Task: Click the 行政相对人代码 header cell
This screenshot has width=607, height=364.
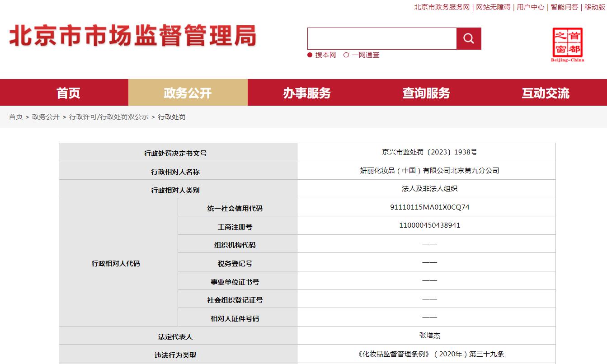Action: click(x=118, y=262)
